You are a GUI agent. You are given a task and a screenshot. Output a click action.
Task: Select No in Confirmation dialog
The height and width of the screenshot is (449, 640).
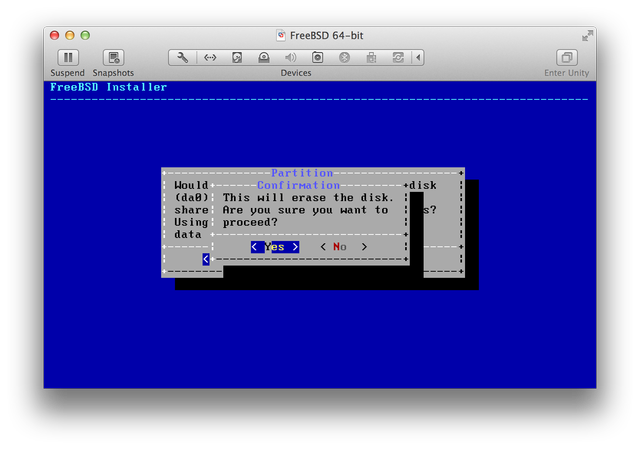pyautogui.click(x=344, y=247)
